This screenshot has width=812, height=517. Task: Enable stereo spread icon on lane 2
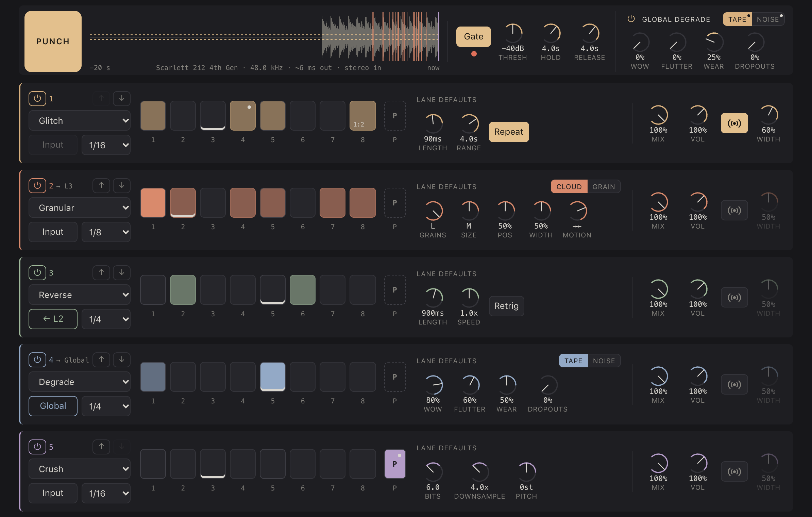pyautogui.click(x=734, y=210)
